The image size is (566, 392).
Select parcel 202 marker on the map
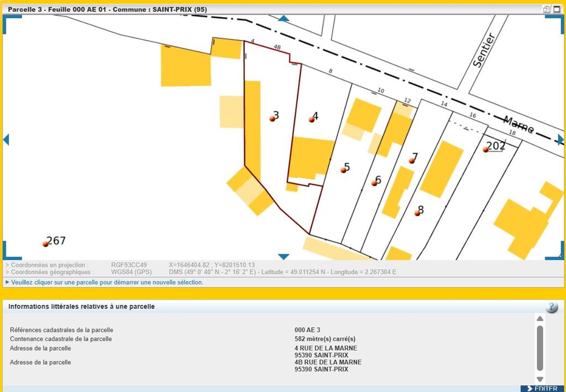click(x=485, y=149)
